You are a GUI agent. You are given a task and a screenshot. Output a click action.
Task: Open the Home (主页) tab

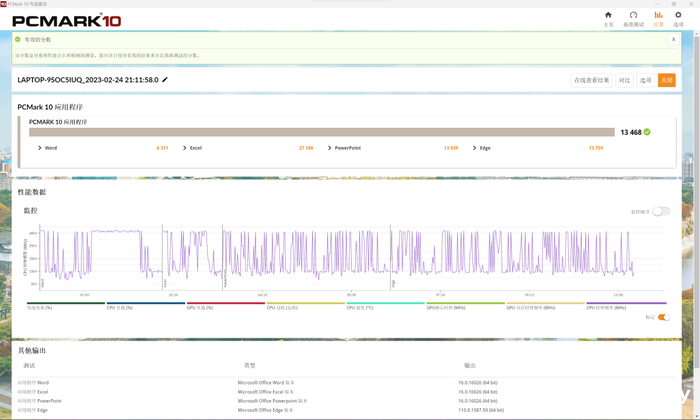click(x=608, y=19)
